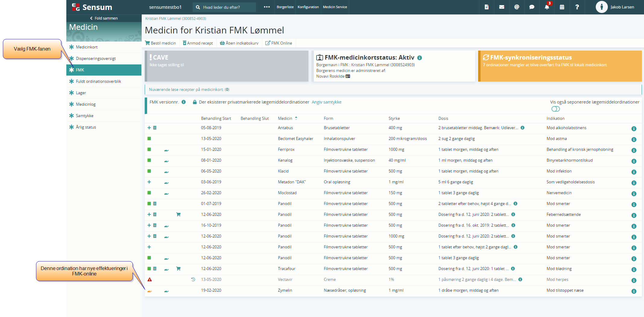The height and width of the screenshot is (317, 644).
Task: Click info icon next to FMK versionnr.
Action: point(184,102)
